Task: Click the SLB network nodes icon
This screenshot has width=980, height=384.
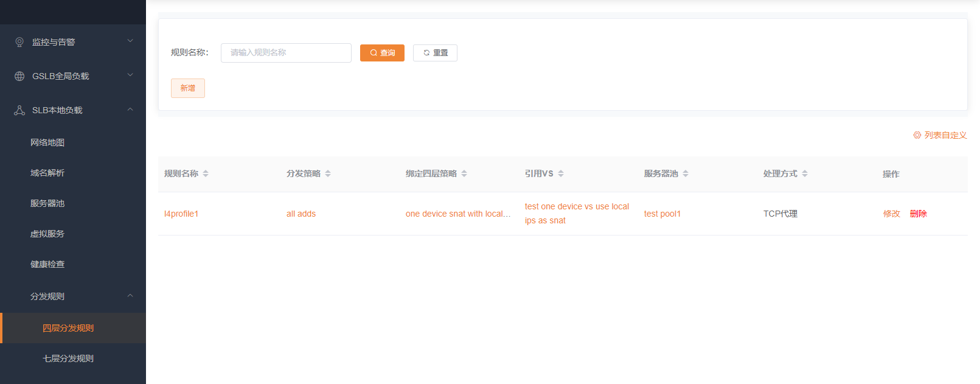Action: (19, 110)
